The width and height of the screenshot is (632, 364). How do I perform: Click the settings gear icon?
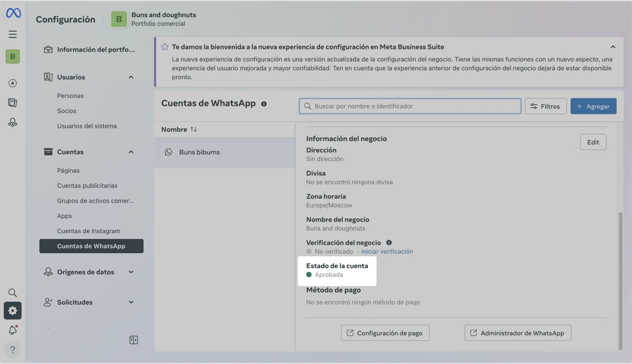pyautogui.click(x=13, y=311)
